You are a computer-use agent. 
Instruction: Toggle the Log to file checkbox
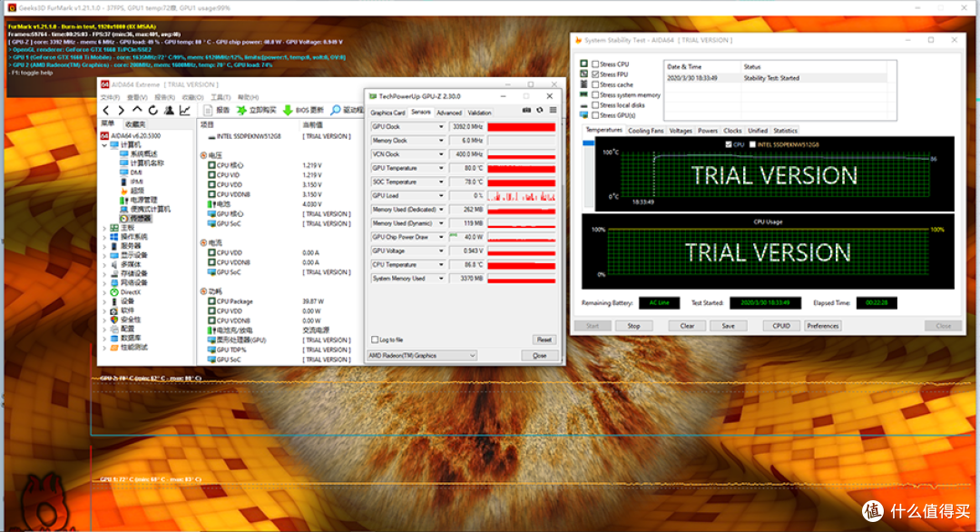(x=375, y=340)
